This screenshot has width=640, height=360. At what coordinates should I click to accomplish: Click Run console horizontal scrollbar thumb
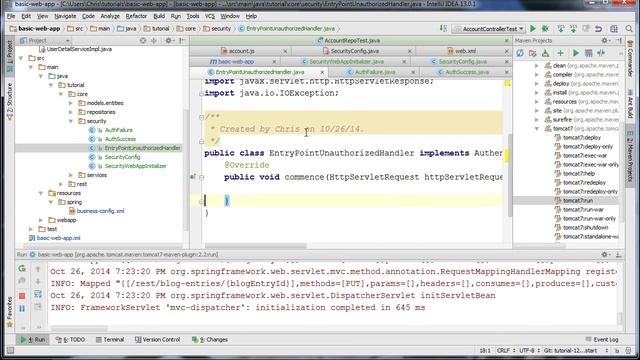(79, 329)
